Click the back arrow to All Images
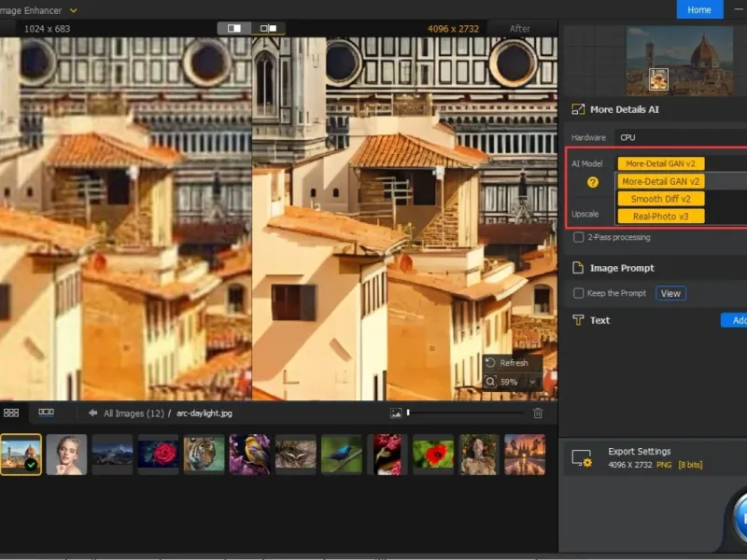The image size is (747, 560). 92,413
